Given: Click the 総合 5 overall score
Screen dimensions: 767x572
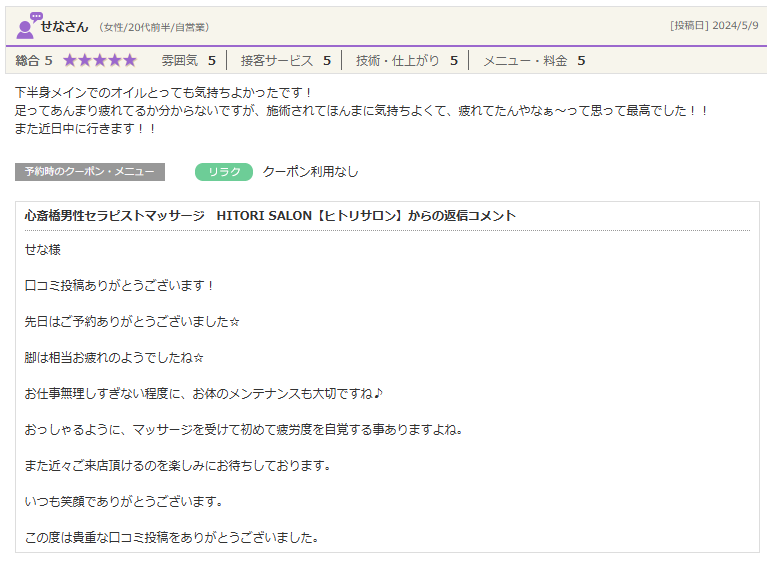Looking at the screenshot, I should [34, 60].
